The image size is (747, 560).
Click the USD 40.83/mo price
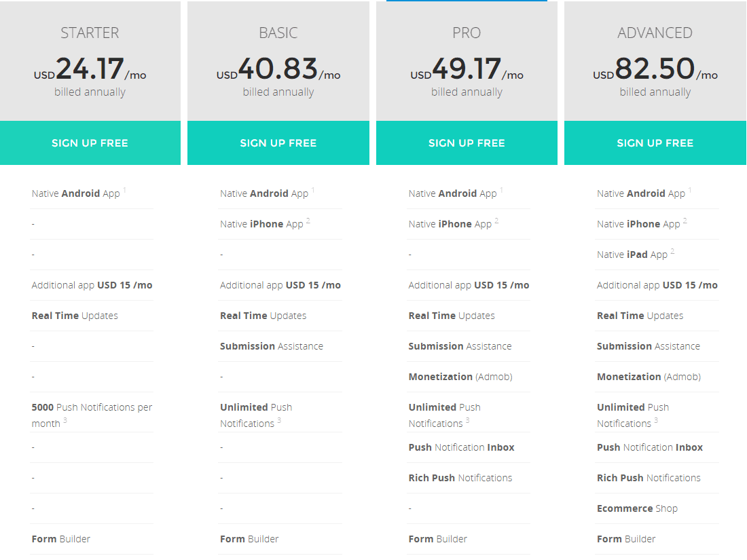(x=278, y=69)
